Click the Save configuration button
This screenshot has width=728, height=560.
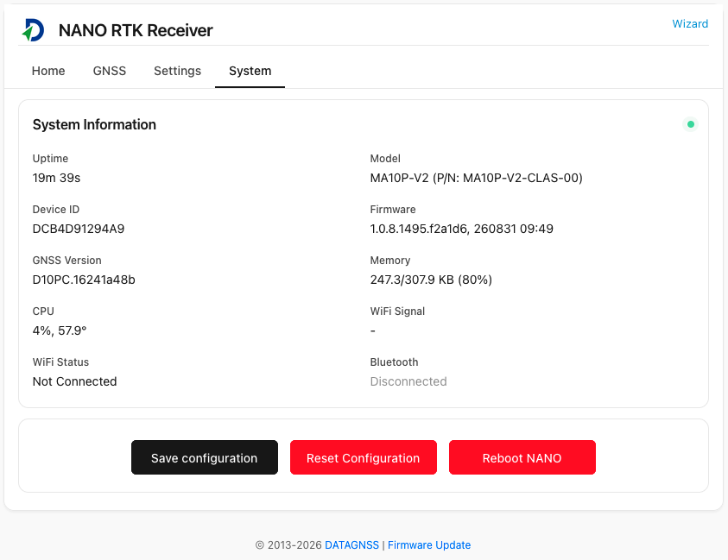(205, 457)
